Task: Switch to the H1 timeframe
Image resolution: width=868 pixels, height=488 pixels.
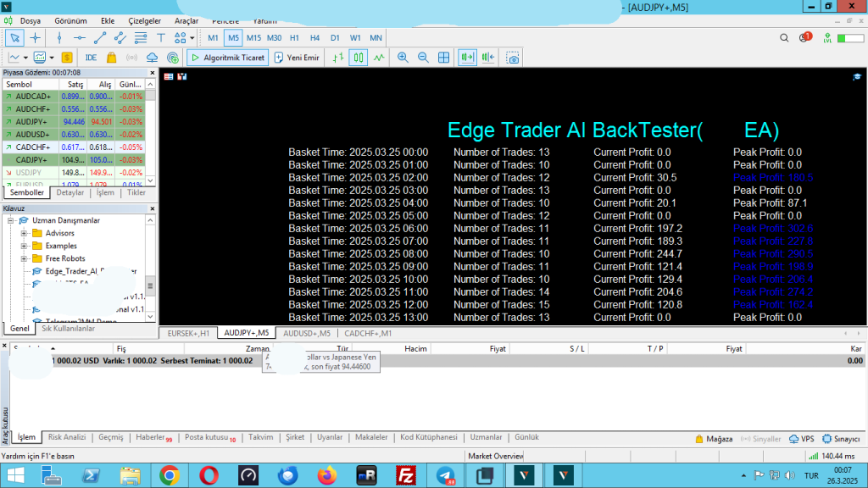Action: point(294,38)
